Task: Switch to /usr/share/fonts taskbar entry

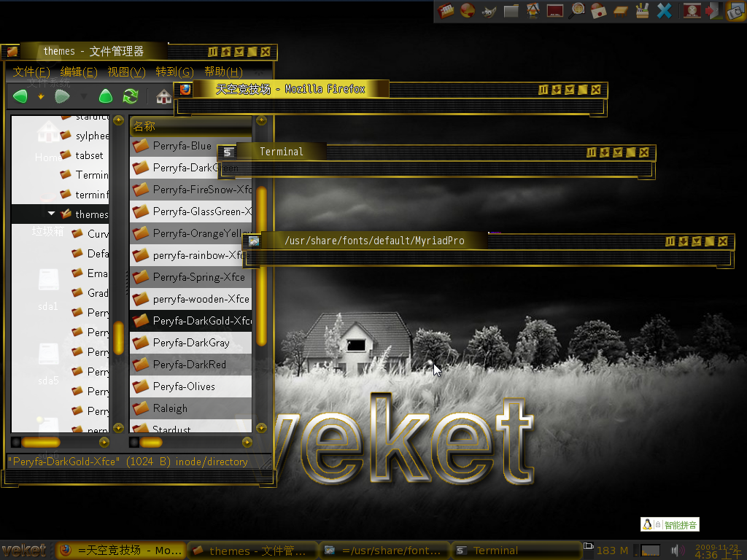Action: (x=384, y=551)
